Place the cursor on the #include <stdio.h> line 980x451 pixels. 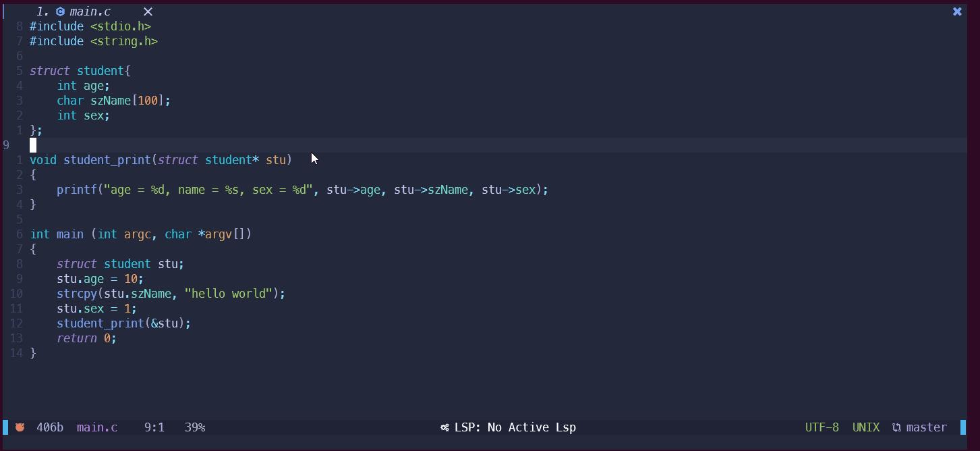pos(90,26)
